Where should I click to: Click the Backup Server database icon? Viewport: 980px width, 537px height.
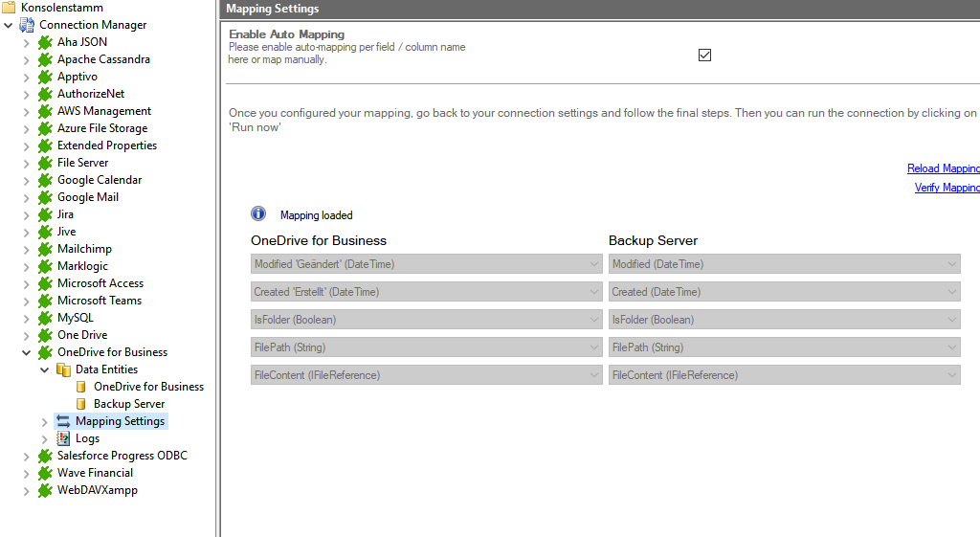[x=81, y=404]
